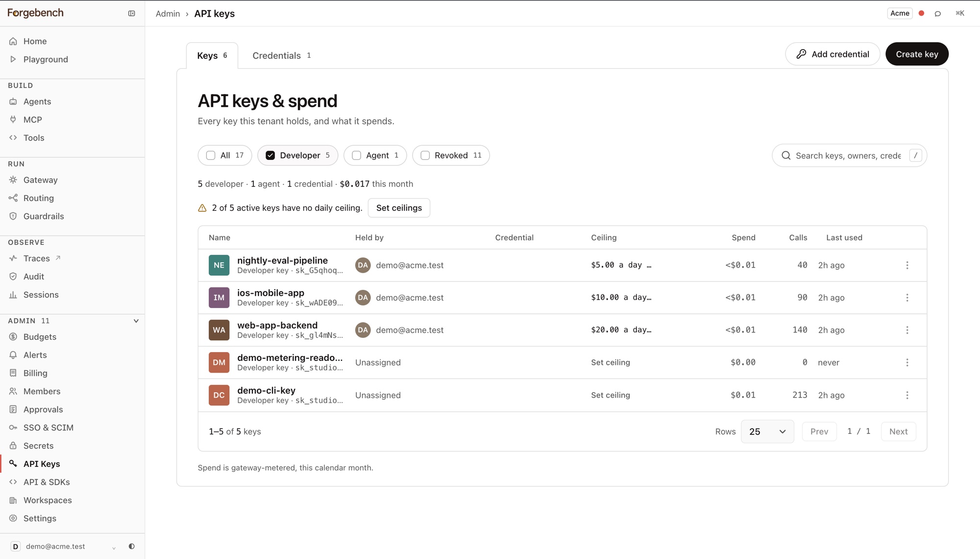Screen dimensions: 980x559
Task: Click the Create key button
Action: click(x=917, y=54)
